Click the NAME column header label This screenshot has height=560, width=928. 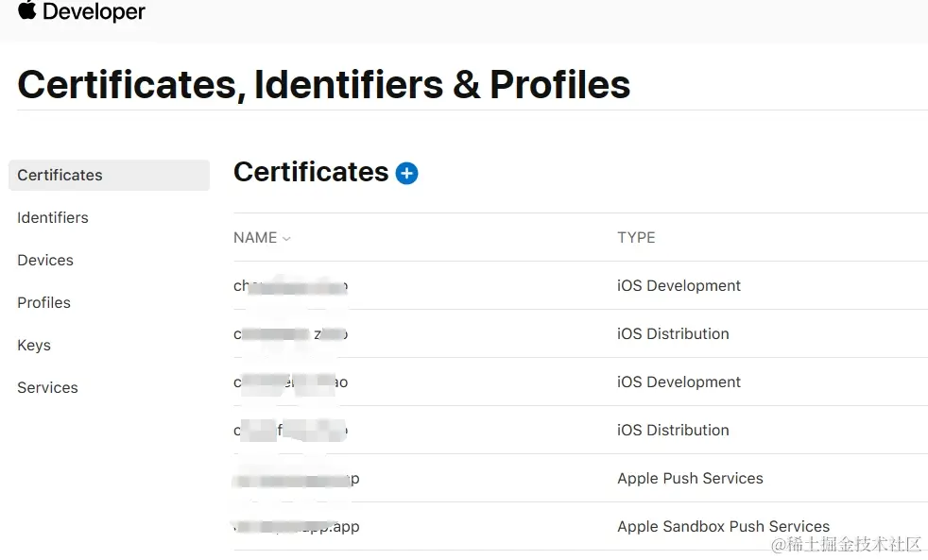coord(255,238)
